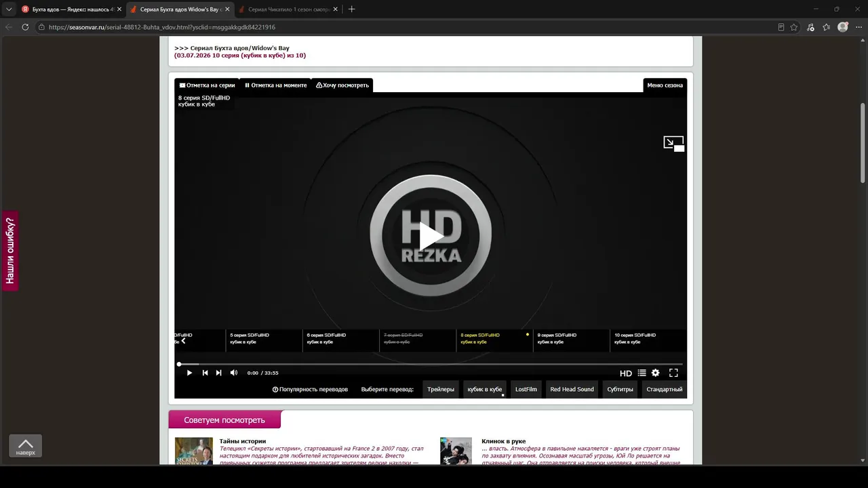Open the reader mode icon in address bar

click(x=781, y=27)
